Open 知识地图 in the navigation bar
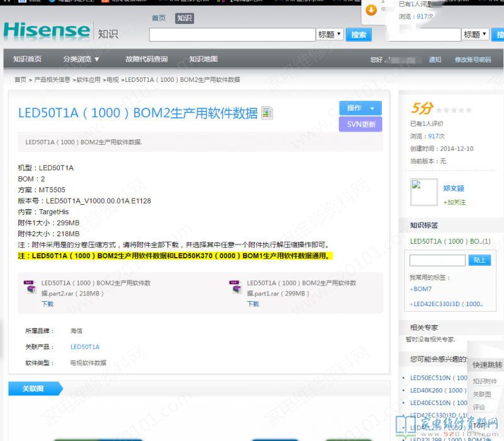The image size is (504, 441). 203,59
